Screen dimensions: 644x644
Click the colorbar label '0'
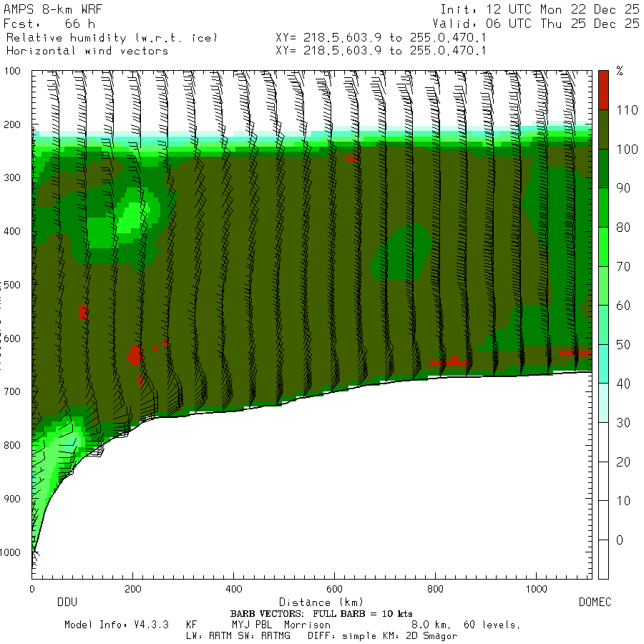(620, 540)
